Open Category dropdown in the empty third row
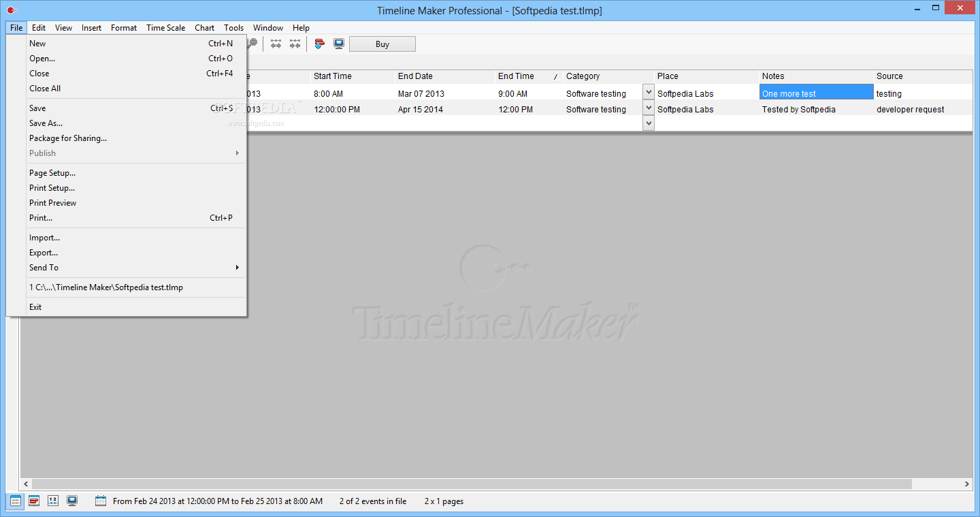Screen dimensions: 980x517 point(649,123)
